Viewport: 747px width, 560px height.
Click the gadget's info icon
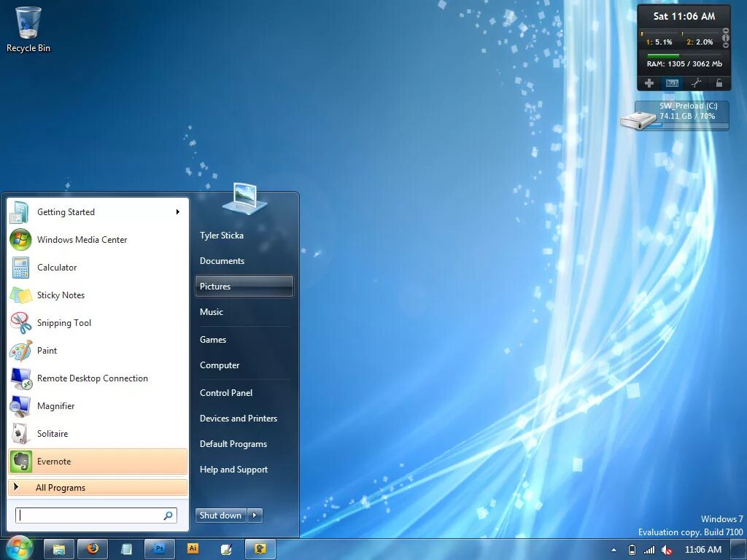coord(726,38)
